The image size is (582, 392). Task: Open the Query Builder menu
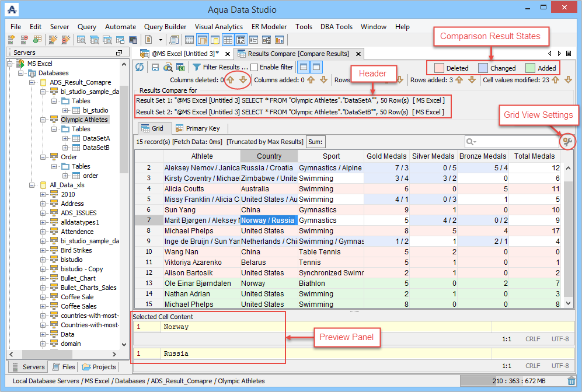pyautogui.click(x=165, y=27)
